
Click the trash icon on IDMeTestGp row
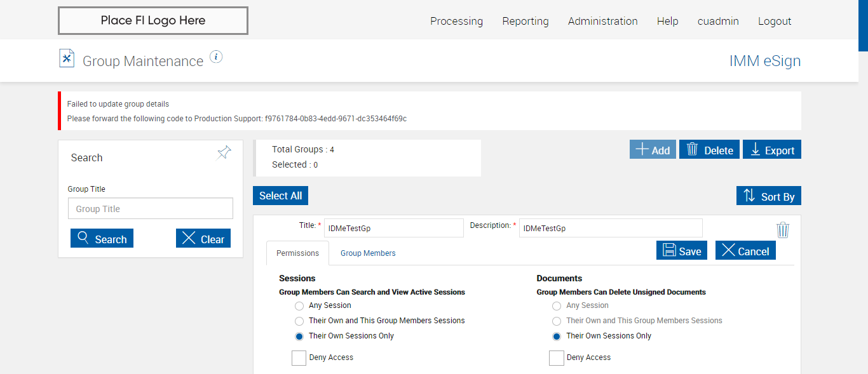[783, 230]
